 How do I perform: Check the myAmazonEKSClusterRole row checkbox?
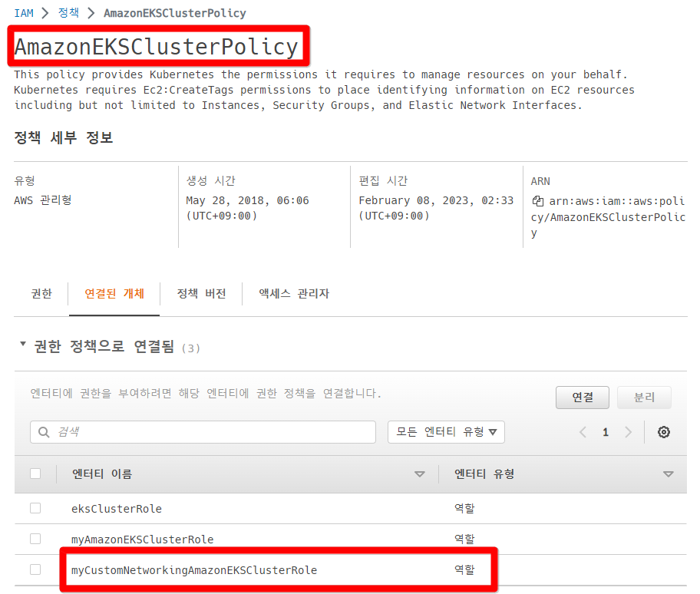tap(35, 539)
